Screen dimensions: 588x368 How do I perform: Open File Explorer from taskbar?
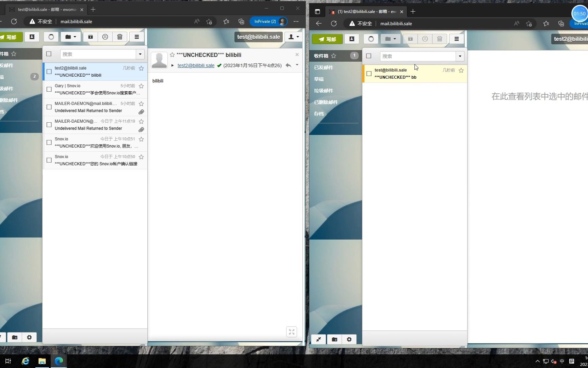pyautogui.click(x=42, y=361)
